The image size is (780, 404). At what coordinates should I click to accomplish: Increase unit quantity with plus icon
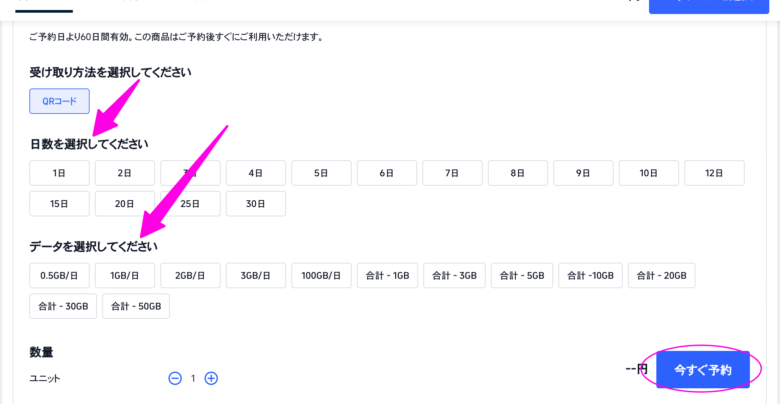pos(211,378)
